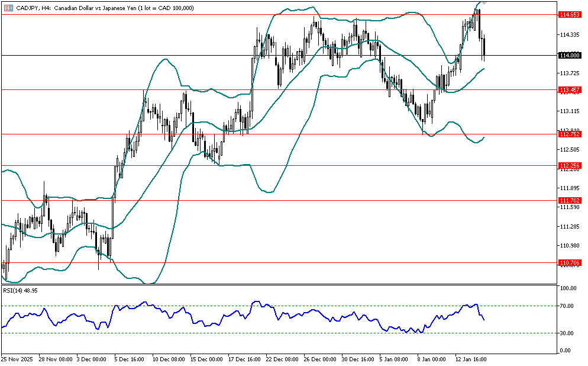
Task: Click the 114.335 price scale value
Action: (568, 36)
